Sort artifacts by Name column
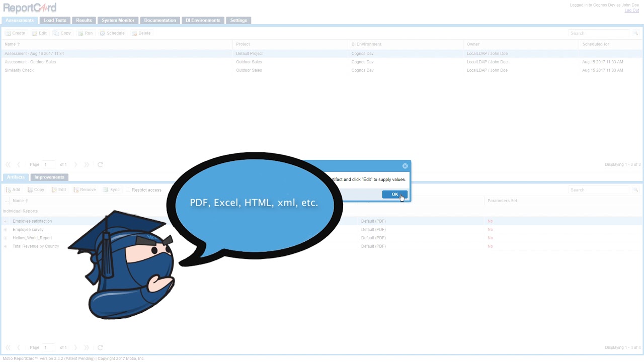Screen dimensions: 644x362 pos(20,201)
